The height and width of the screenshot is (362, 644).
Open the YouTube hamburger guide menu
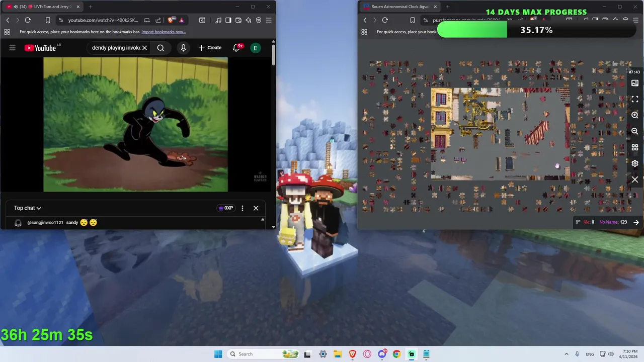(13, 48)
